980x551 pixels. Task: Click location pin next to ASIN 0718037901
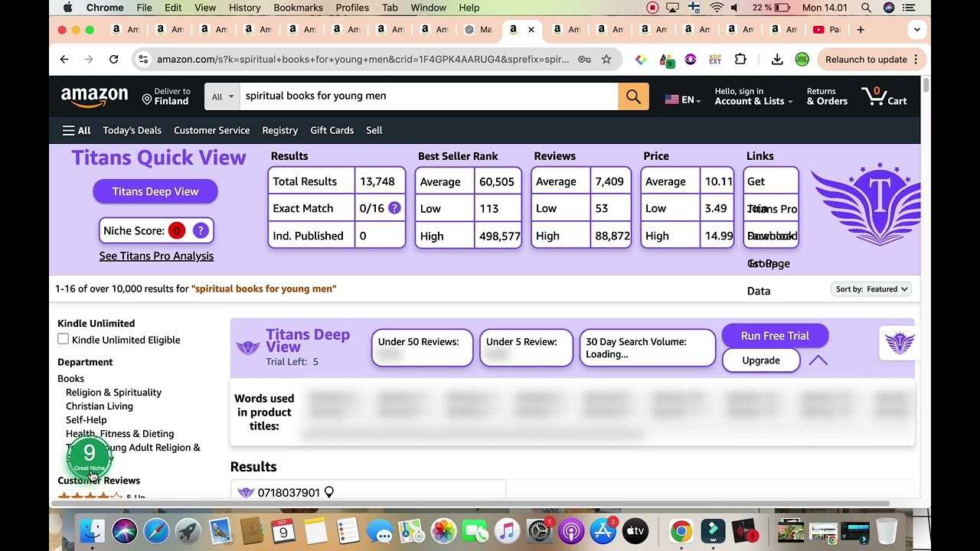pos(329,493)
